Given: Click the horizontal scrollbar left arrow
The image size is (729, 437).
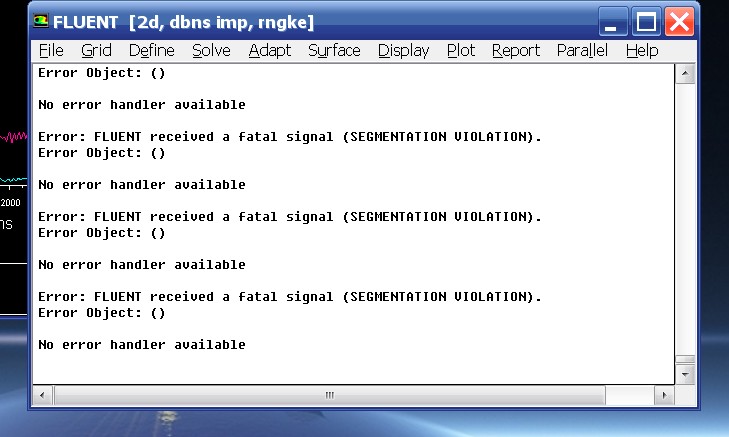Looking at the screenshot, I should pos(42,395).
